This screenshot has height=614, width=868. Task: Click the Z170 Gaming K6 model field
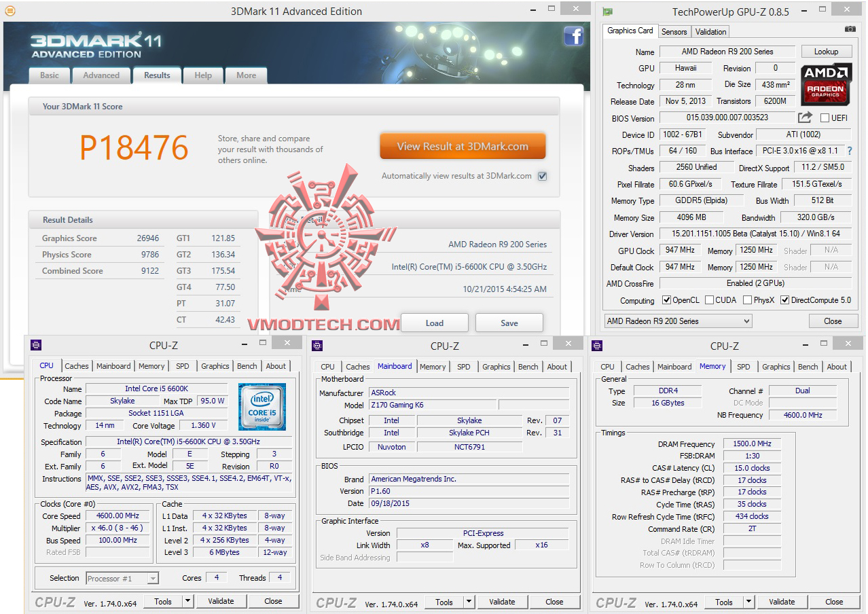coord(431,405)
